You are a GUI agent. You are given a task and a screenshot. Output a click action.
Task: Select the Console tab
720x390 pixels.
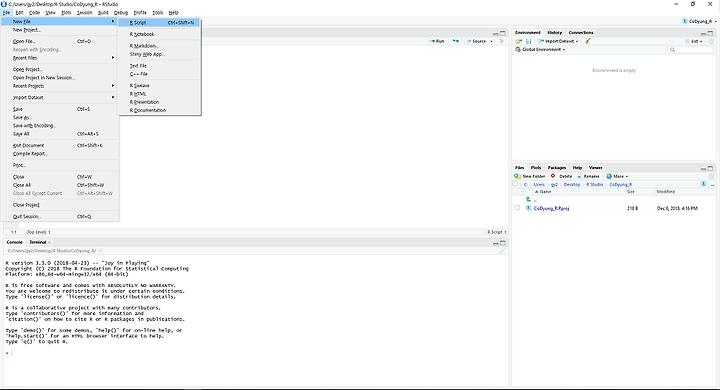click(14, 242)
